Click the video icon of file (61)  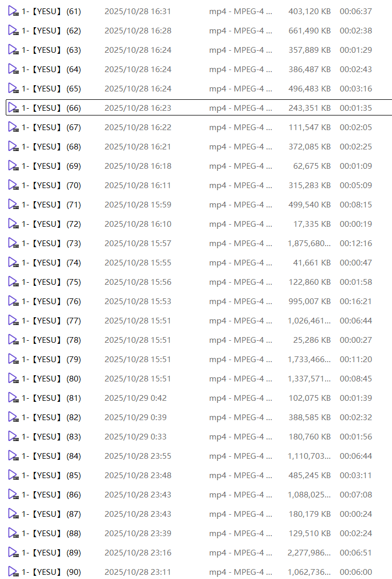13,11
